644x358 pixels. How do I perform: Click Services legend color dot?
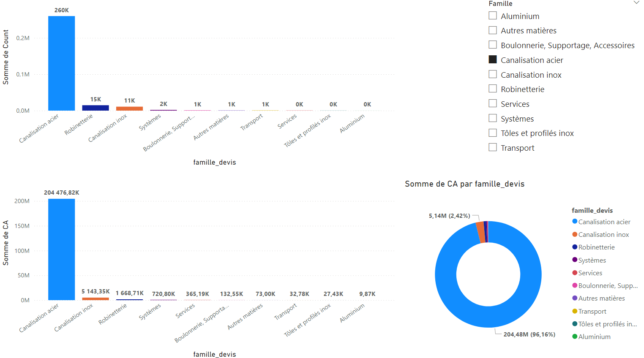pos(575,273)
